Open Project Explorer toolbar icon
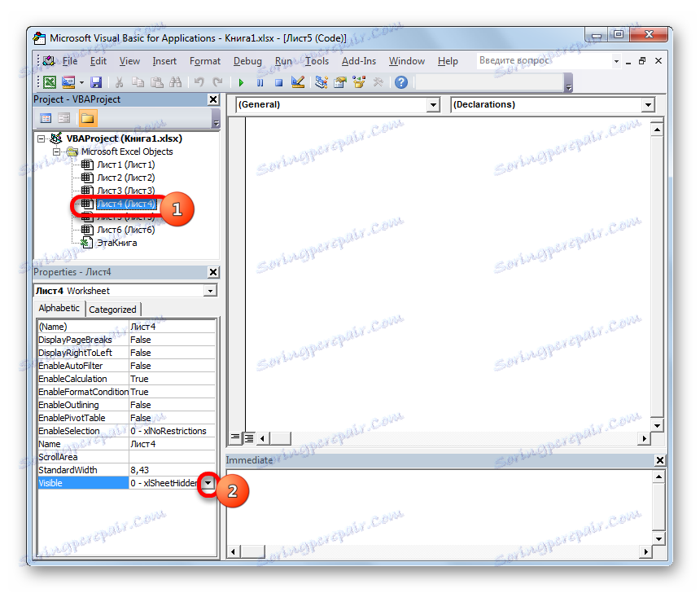Image resolution: width=700 pixels, height=593 pixels. pyautogui.click(x=321, y=82)
